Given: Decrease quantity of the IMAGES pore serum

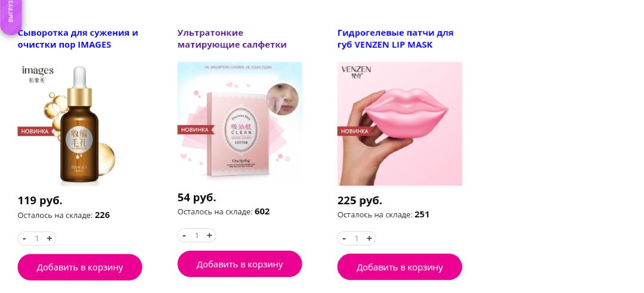Looking at the screenshot, I should click(x=24, y=238).
